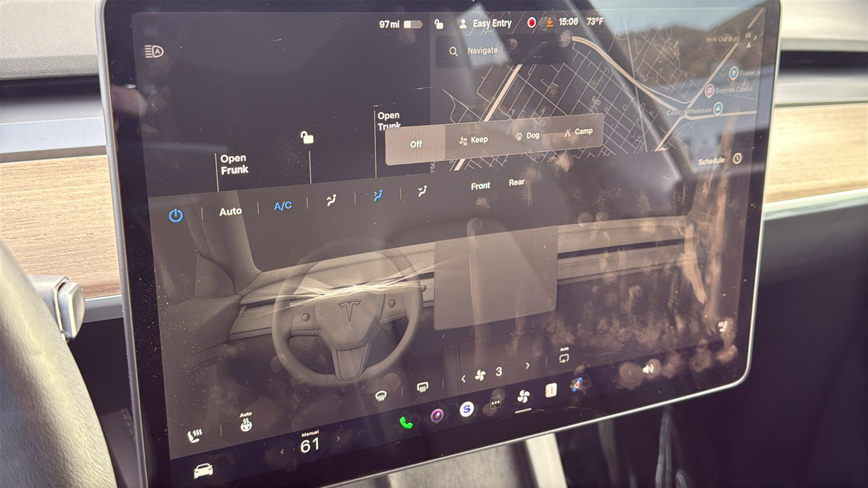Tap Open Trunk
This screenshot has height=488, width=868.
tap(390, 119)
